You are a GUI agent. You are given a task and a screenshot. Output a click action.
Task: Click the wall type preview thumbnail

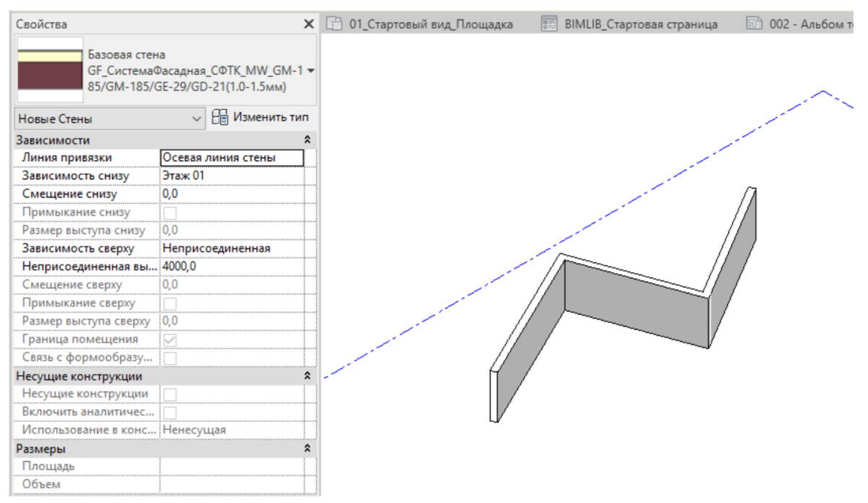click(x=50, y=70)
